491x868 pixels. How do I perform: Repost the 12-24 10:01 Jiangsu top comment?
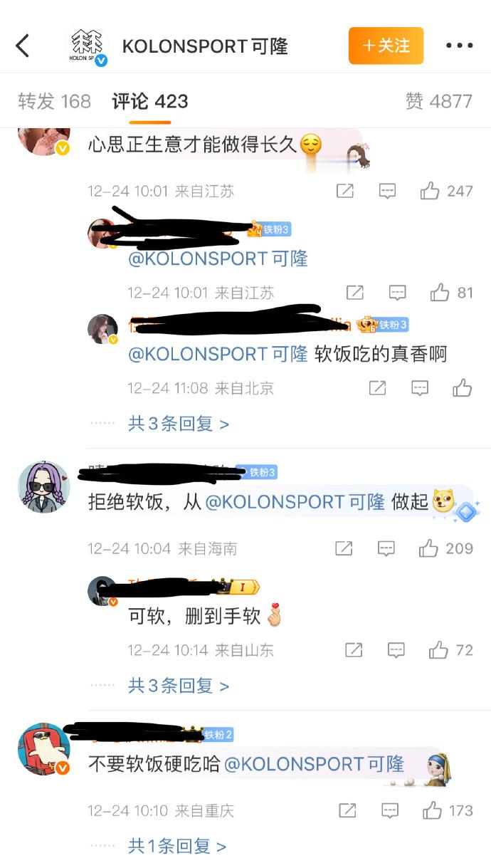coord(345,191)
